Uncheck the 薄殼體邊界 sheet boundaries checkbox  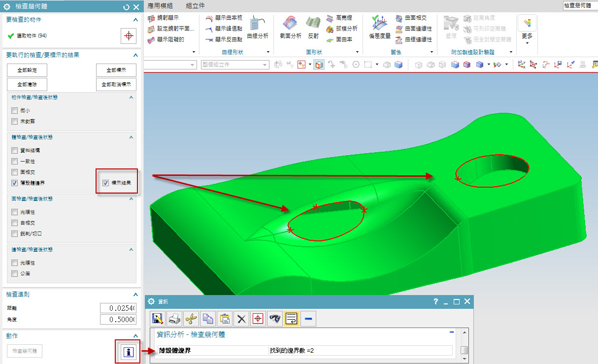tap(14, 183)
